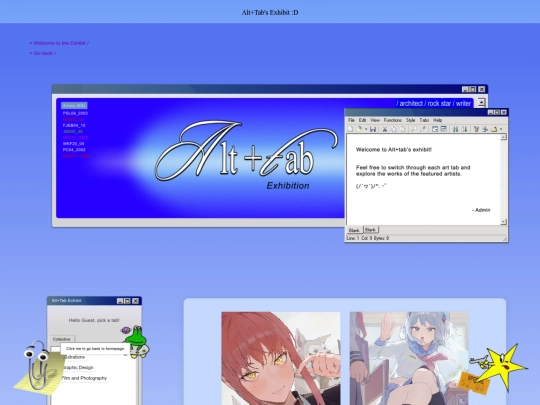This screenshot has height=405, width=540.
Task: Select the first Blank tab in editor
Action: [354, 230]
